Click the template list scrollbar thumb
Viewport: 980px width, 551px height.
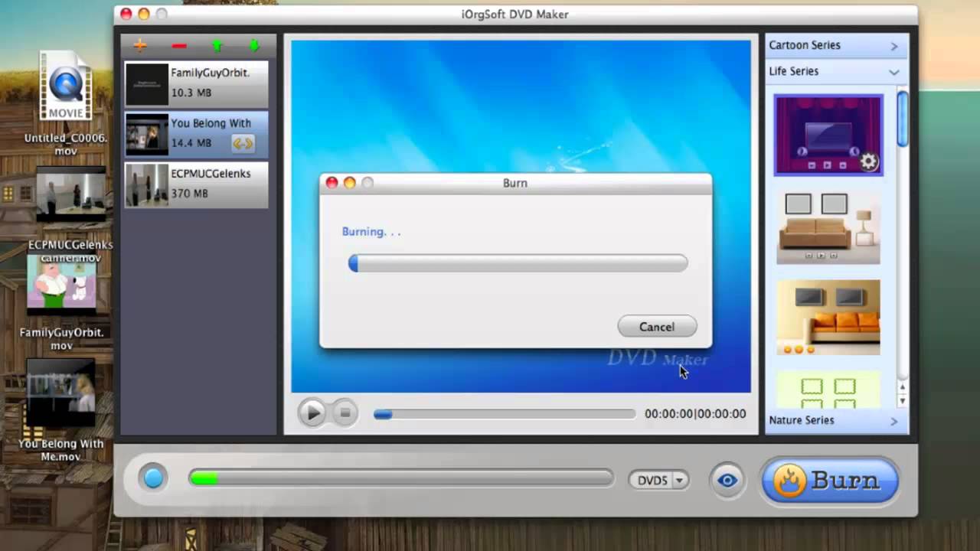pos(903,119)
